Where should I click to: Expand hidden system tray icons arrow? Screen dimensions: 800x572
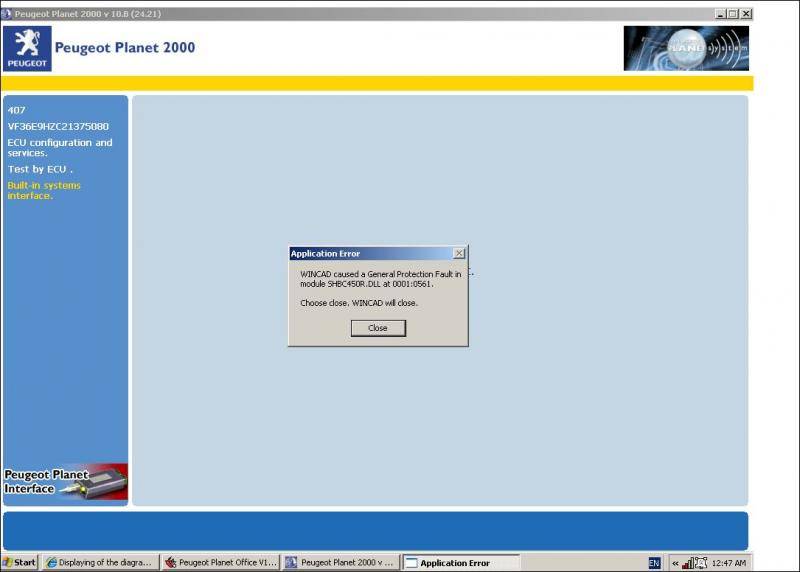point(675,563)
